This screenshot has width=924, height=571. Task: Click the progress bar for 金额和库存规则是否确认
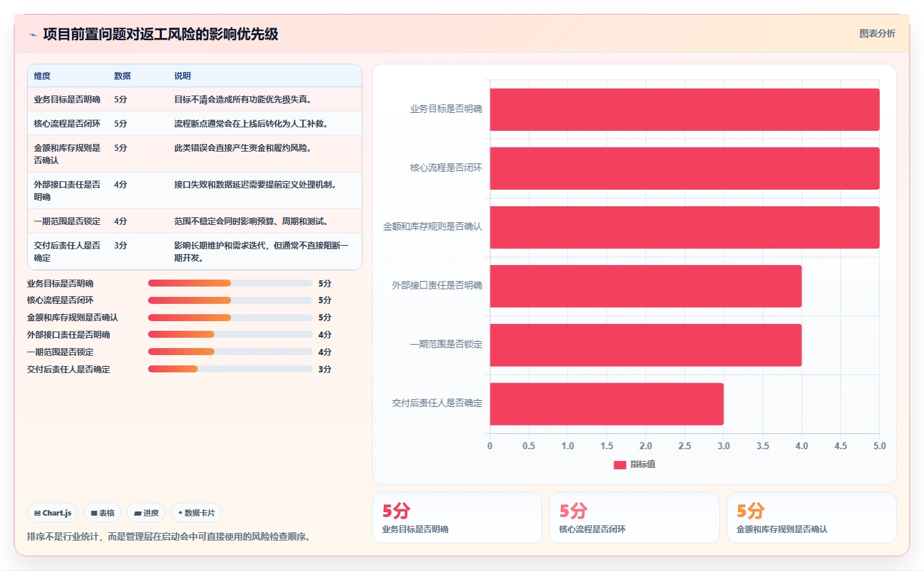pyautogui.click(x=230, y=318)
